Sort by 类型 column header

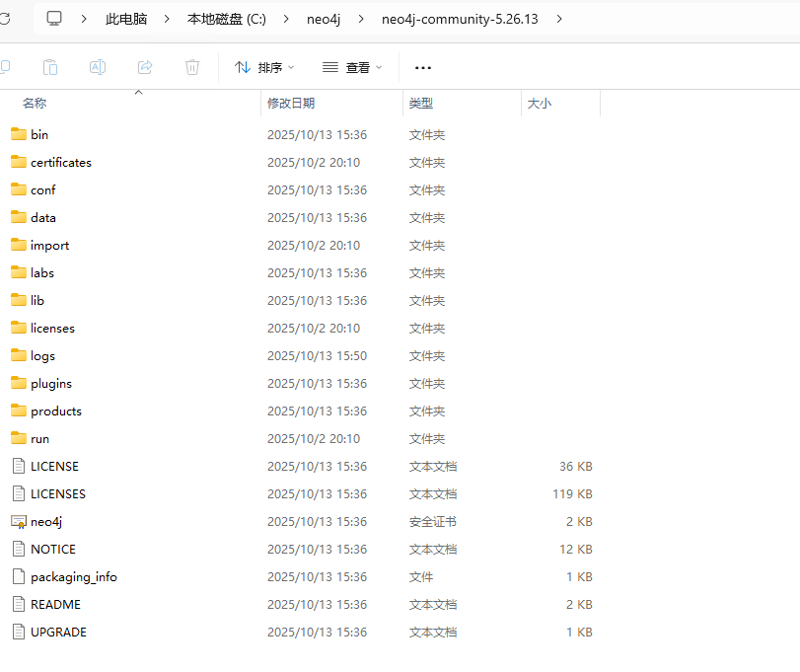tap(421, 103)
